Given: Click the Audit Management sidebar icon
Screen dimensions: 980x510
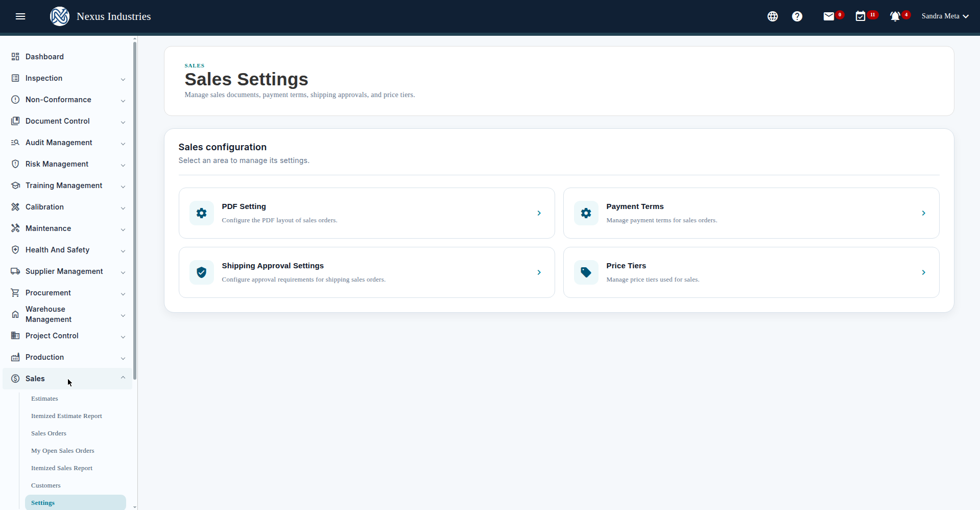Looking at the screenshot, I should click(x=15, y=143).
